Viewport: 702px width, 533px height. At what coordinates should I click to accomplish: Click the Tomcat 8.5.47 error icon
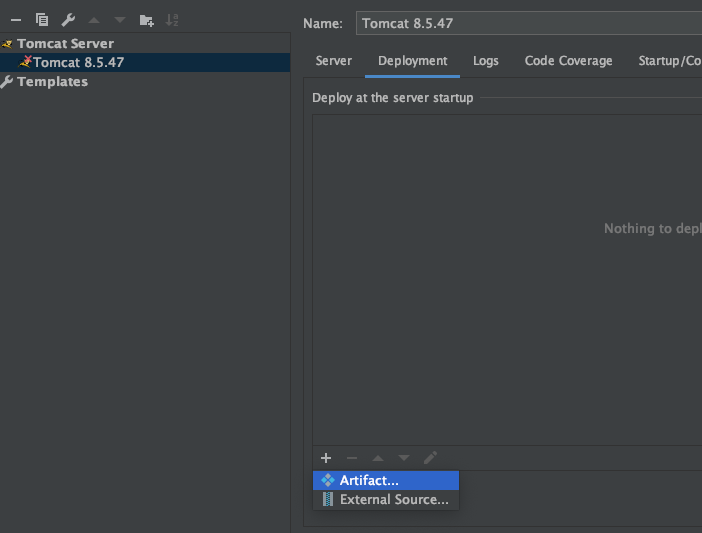pyautogui.click(x=26, y=61)
